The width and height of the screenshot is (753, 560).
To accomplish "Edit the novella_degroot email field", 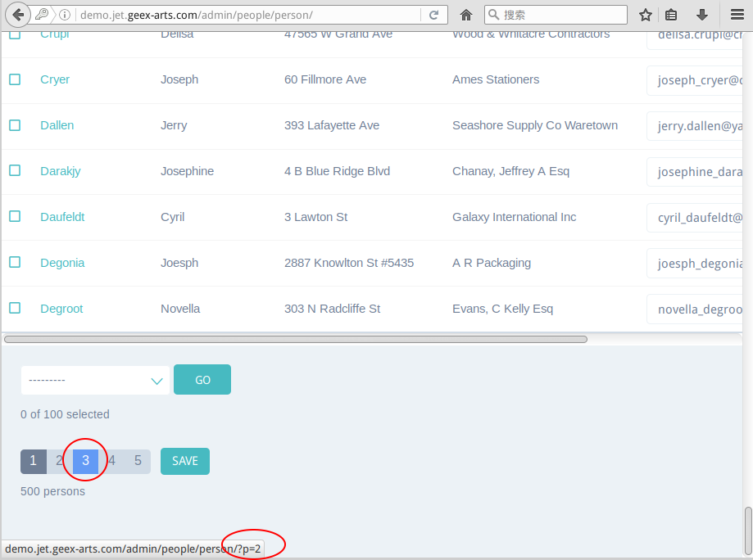I will [x=695, y=309].
